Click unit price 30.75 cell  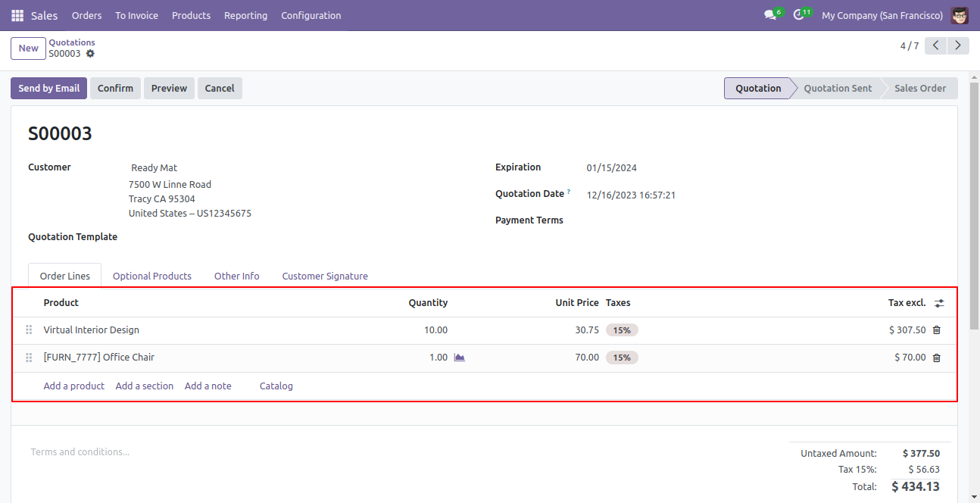[587, 330]
